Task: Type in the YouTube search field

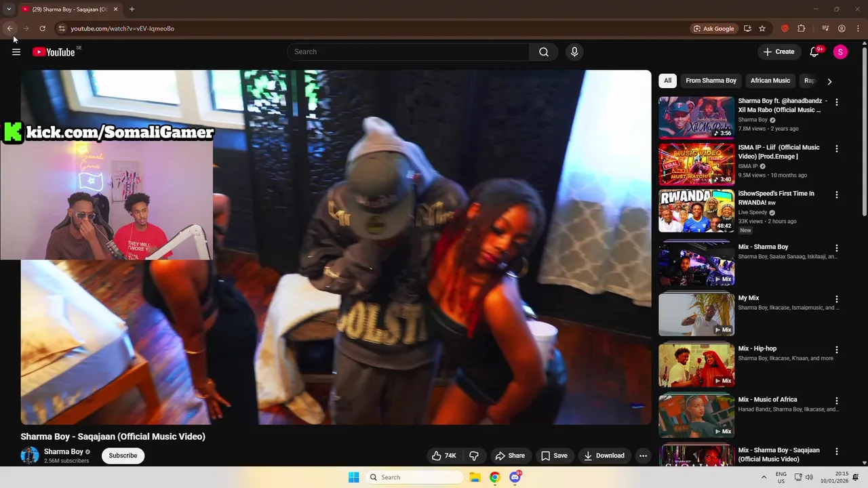Action: point(409,52)
